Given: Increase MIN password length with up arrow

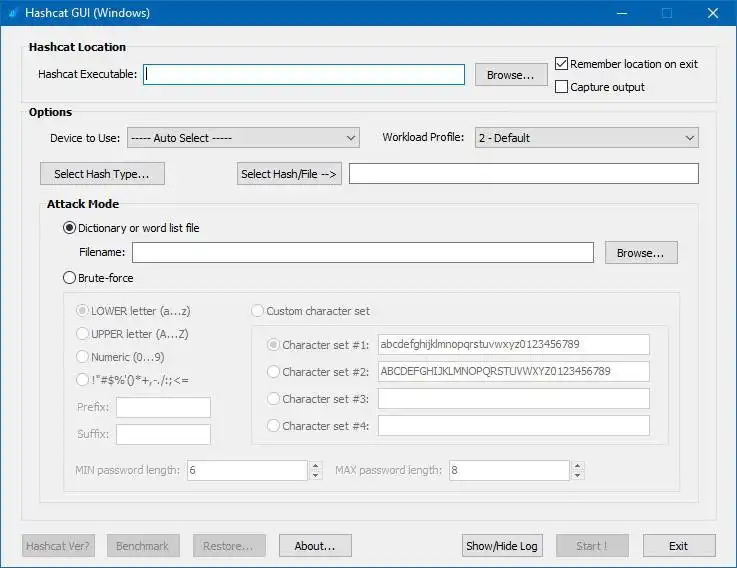Looking at the screenshot, I should pos(315,465).
